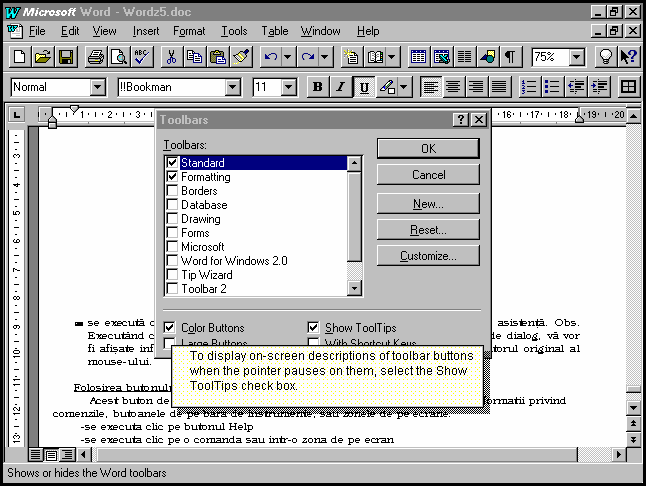Open the Table menu

pyautogui.click(x=275, y=31)
